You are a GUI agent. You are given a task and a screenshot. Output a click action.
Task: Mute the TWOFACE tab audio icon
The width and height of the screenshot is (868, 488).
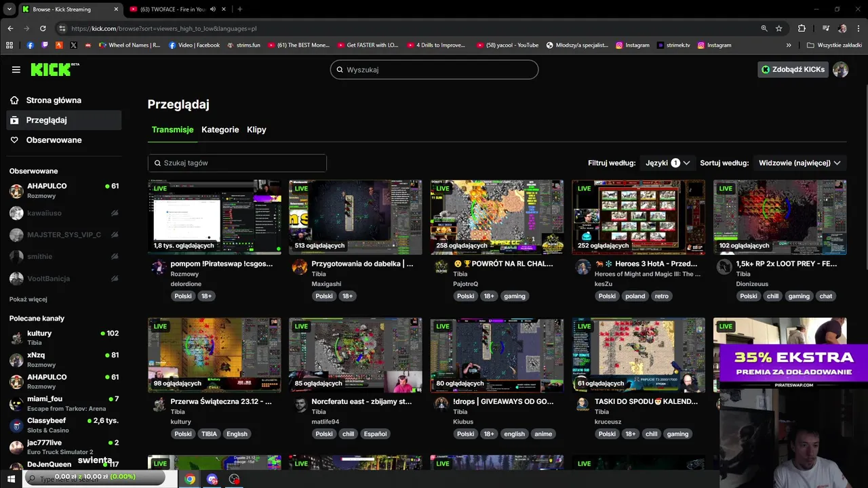213,9
